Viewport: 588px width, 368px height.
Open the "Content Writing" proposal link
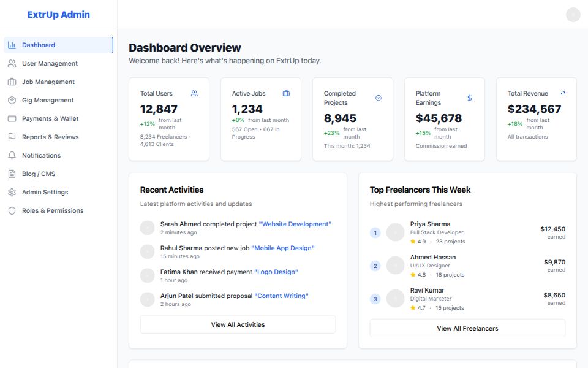pos(281,296)
